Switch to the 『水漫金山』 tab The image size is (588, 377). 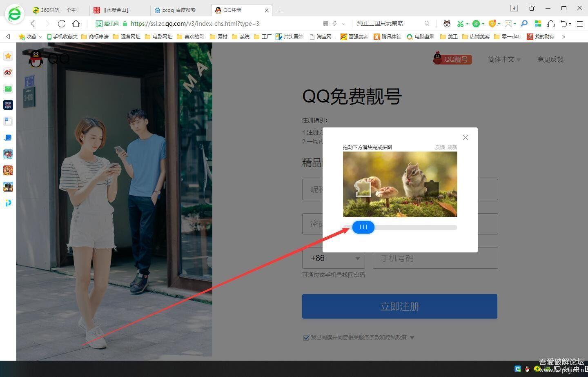(117, 10)
